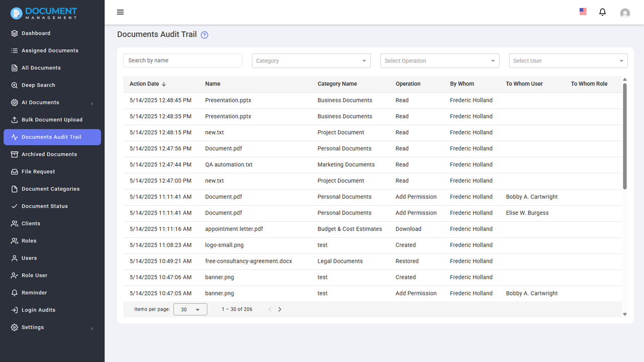The height and width of the screenshot is (362, 644).
Task: Open the user profile avatar
Action: click(x=625, y=13)
